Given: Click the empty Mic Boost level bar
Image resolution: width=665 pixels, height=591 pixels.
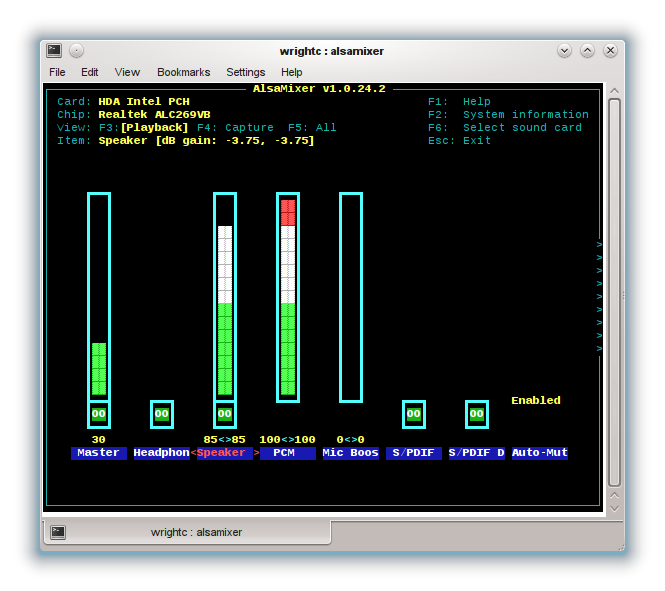Looking at the screenshot, I should [350, 296].
